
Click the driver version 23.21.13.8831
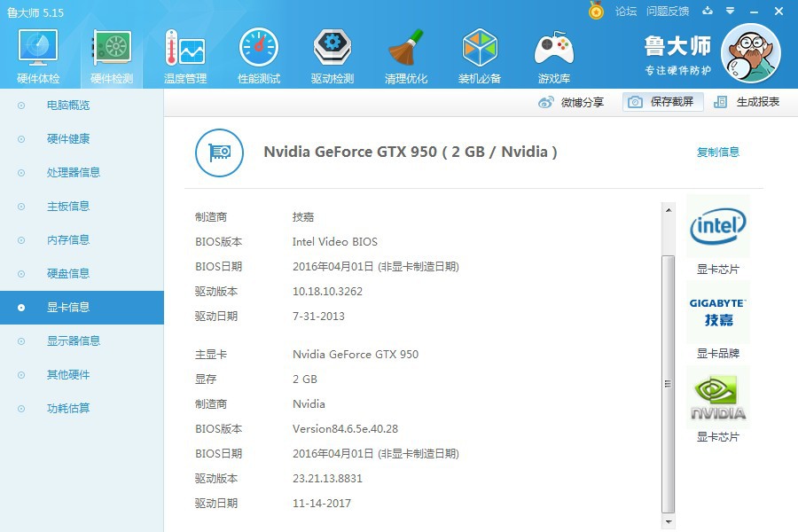pos(327,479)
